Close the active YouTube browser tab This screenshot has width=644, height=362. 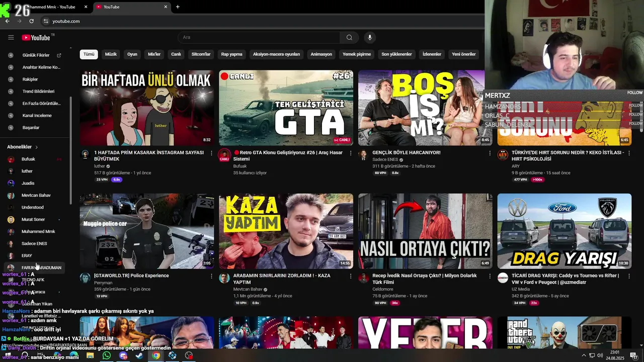(x=166, y=7)
